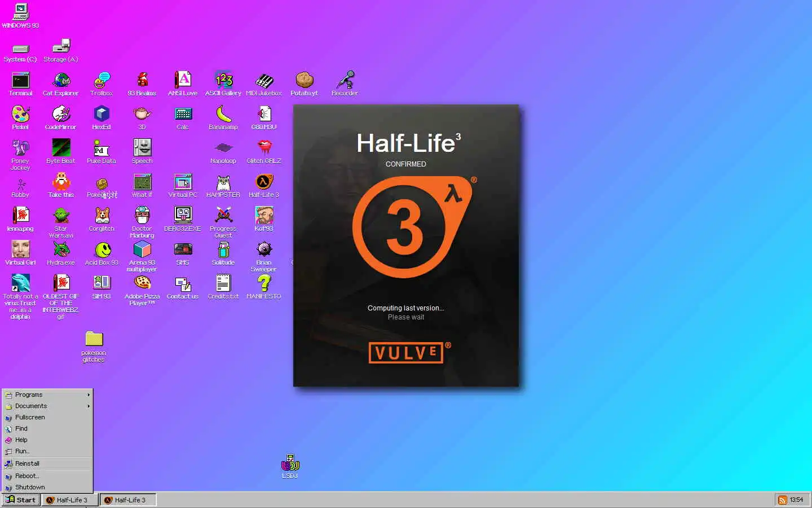Choose Reboot... from the Start menu
The width and height of the screenshot is (812, 508).
(47, 476)
